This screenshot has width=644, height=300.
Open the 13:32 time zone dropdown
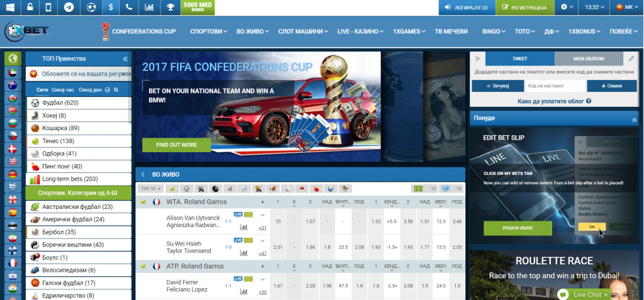pos(595,8)
